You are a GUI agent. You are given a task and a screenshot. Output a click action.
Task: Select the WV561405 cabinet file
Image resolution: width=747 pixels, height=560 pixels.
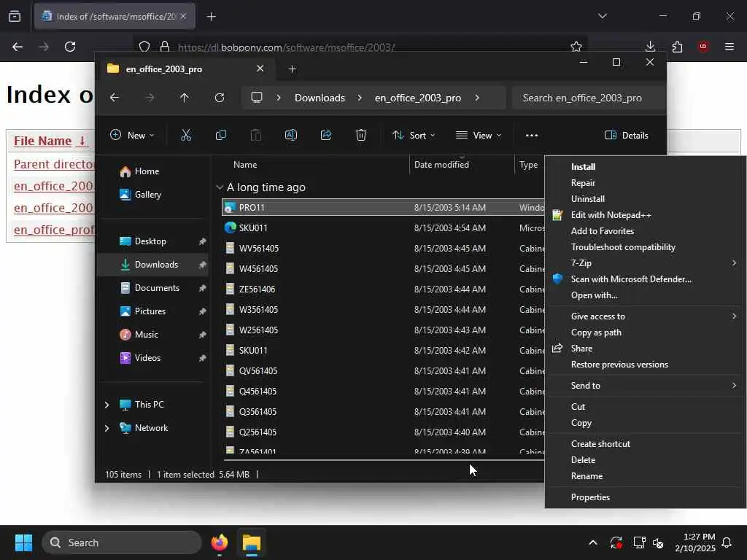coord(383,249)
